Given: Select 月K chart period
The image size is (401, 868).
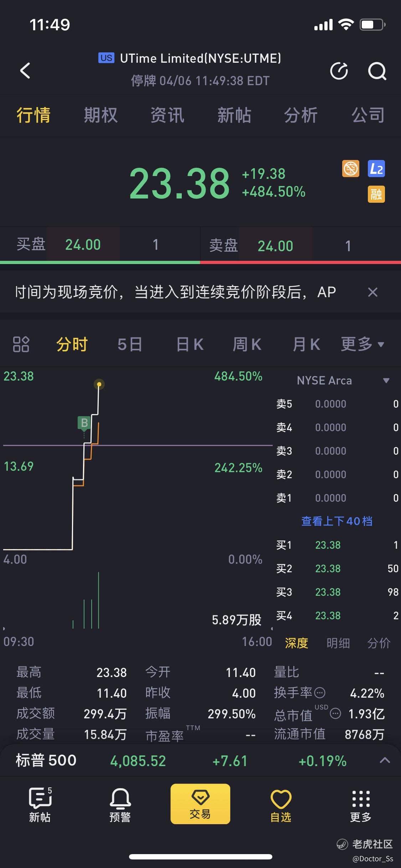Looking at the screenshot, I should pos(306,344).
